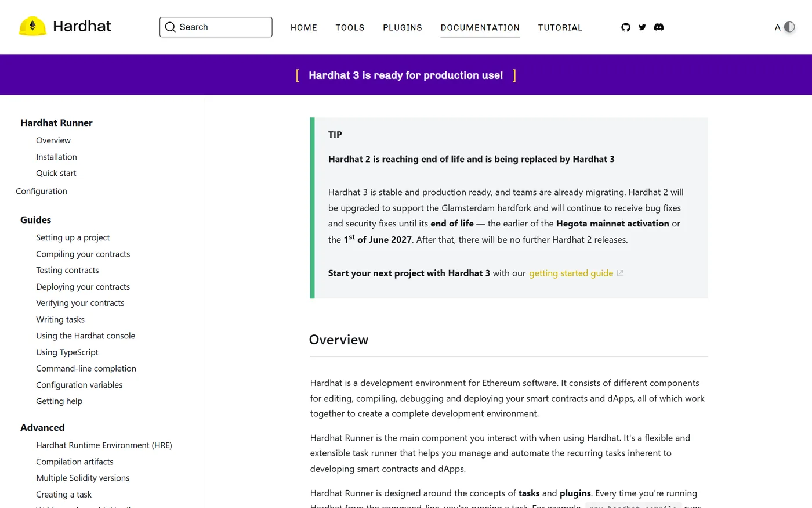
Task: Open Compilation artifacts page
Action: tap(75, 462)
